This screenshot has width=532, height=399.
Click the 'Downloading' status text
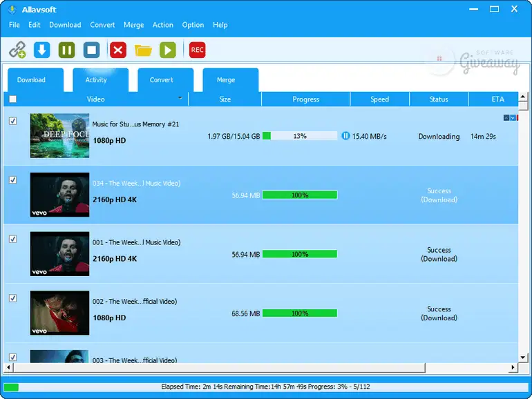[439, 136]
